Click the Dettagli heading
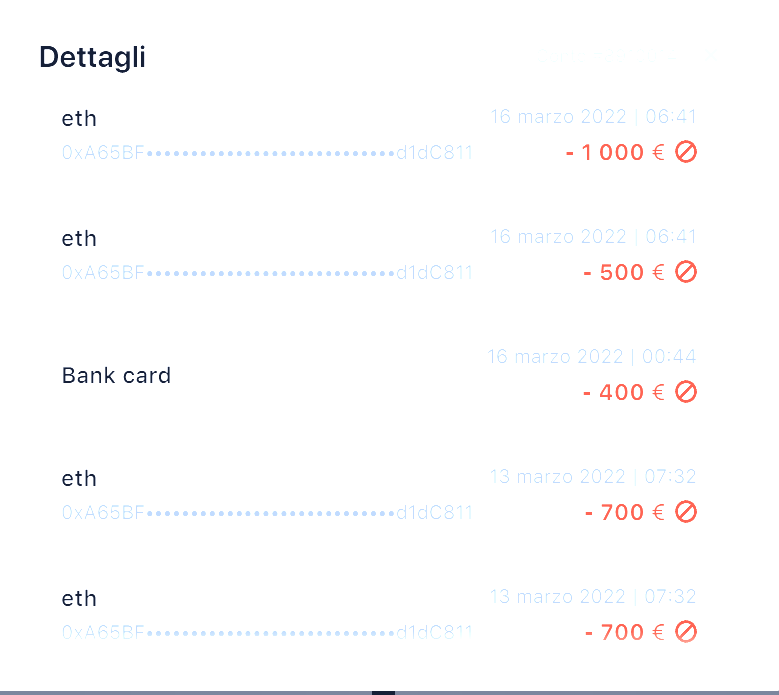Viewport: 779px width, 695px height. 92,58
